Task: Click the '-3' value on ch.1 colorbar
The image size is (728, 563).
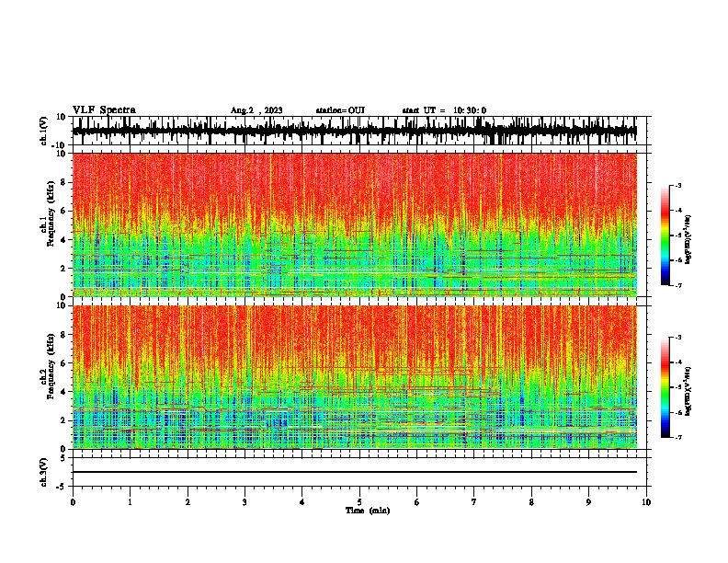Action: pyautogui.click(x=677, y=186)
